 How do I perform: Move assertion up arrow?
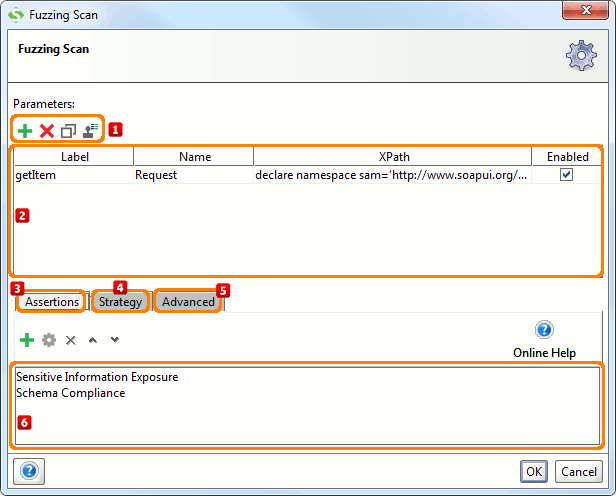pos(93,340)
